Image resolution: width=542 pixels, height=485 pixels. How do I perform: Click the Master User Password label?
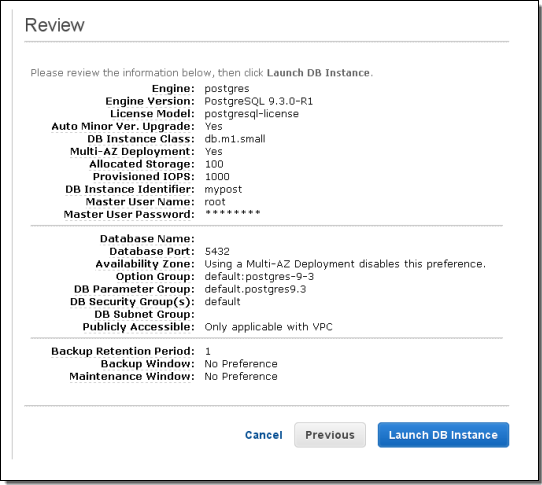pyautogui.click(x=129, y=214)
